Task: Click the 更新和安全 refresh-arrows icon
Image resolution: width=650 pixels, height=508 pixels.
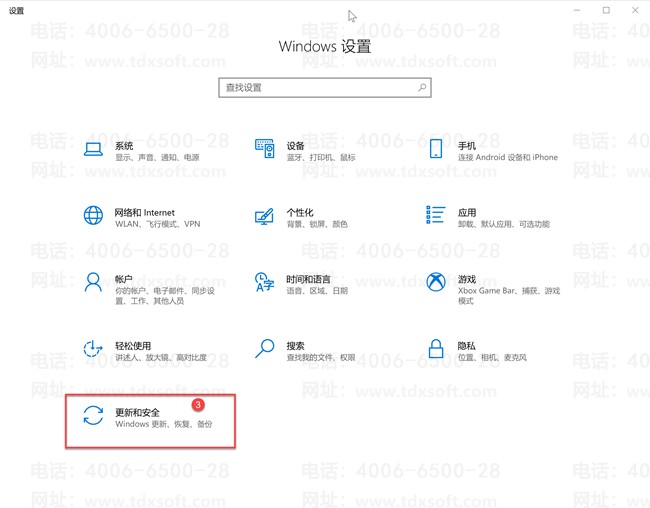Action: (x=93, y=416)
